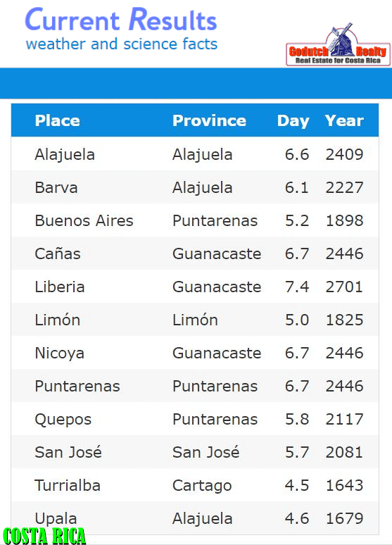Click the Limón place name
392x545 pixels.
click(x=58, y=320)
